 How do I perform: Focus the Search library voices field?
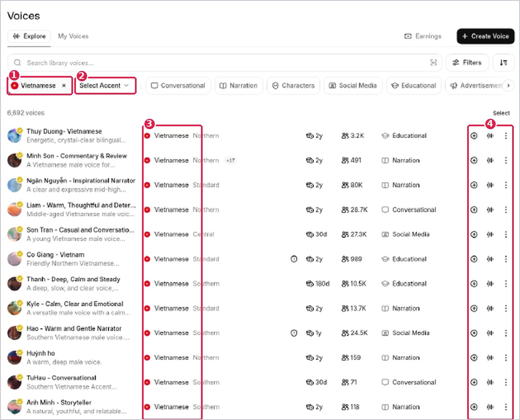tap(225, 63)
